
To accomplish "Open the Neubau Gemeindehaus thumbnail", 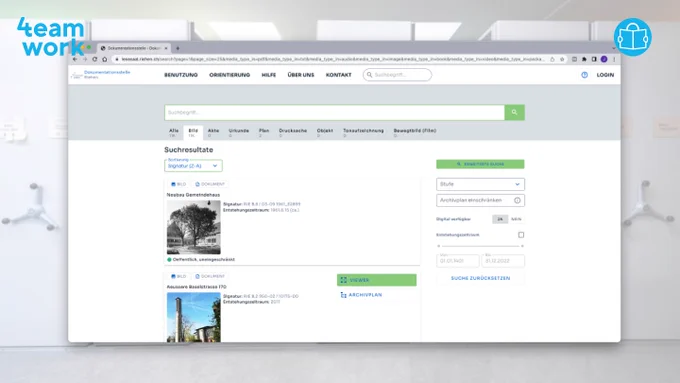I will (193, 227).
